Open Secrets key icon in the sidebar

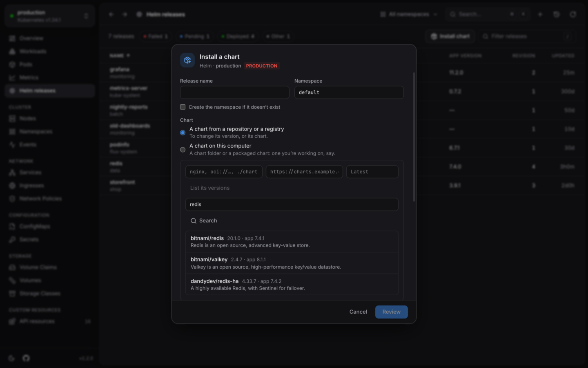coord(12,240)
